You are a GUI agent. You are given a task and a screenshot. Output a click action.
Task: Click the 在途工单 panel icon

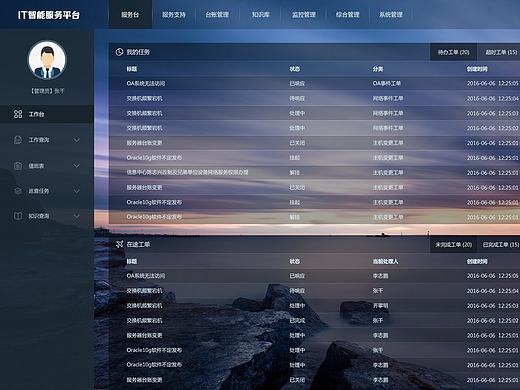(x=119, y=244)
